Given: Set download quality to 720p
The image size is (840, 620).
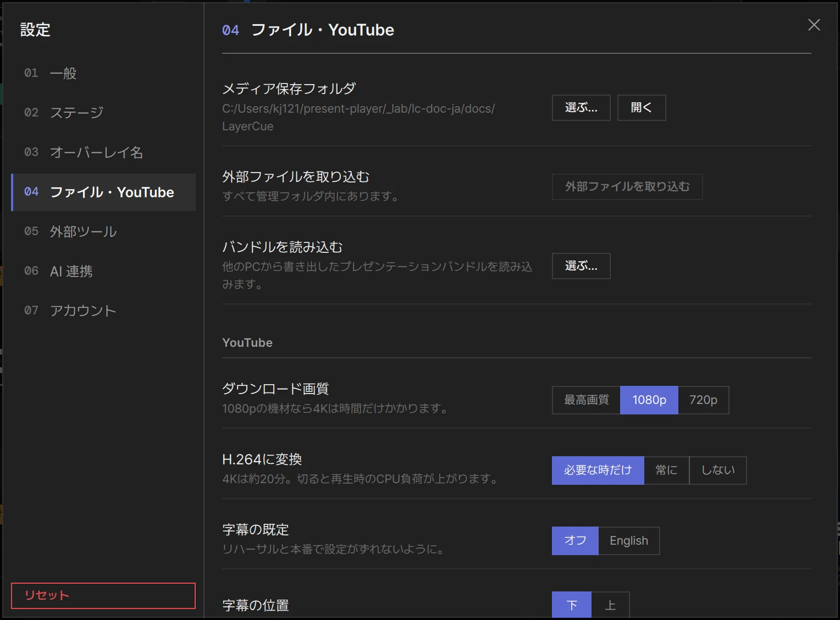Looking at the screenshot, I should [x=704, y=400].
